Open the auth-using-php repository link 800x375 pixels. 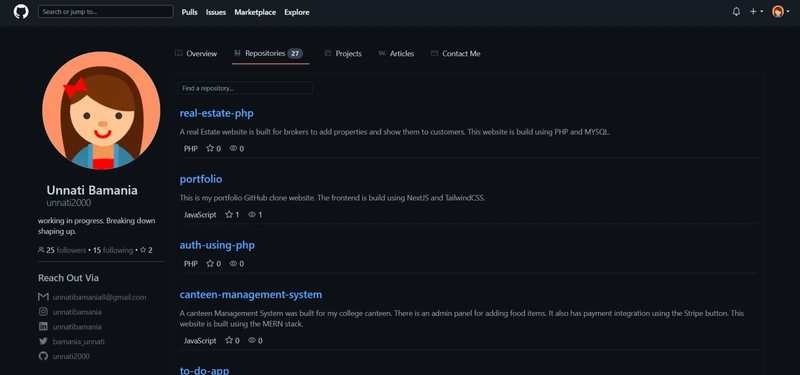217,245
